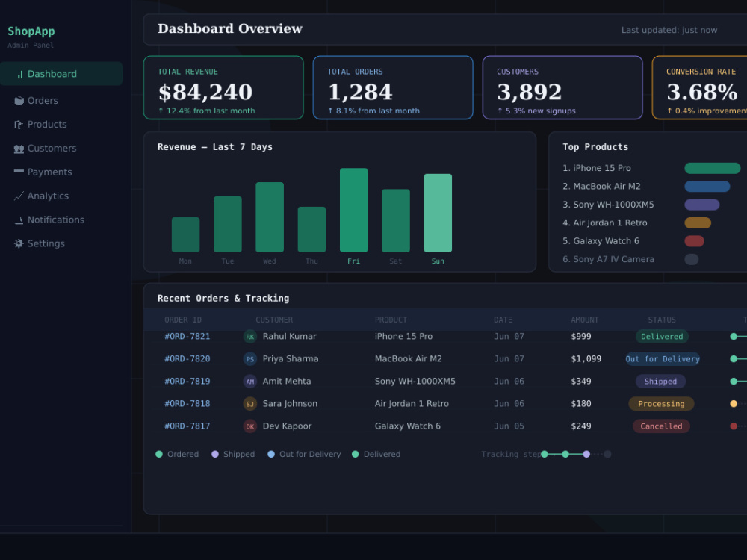Viewport: 747px width, 560px height.
Task: Click iPhone 15 Pro green progress bar
Action: (713, 168)
